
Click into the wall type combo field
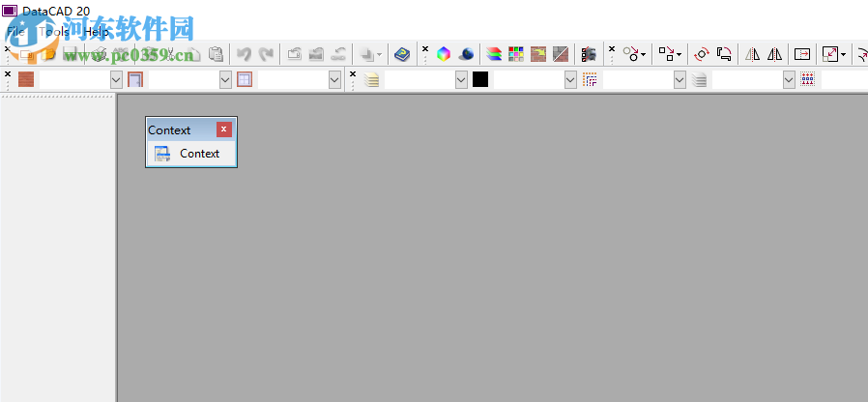coord(74,80)
